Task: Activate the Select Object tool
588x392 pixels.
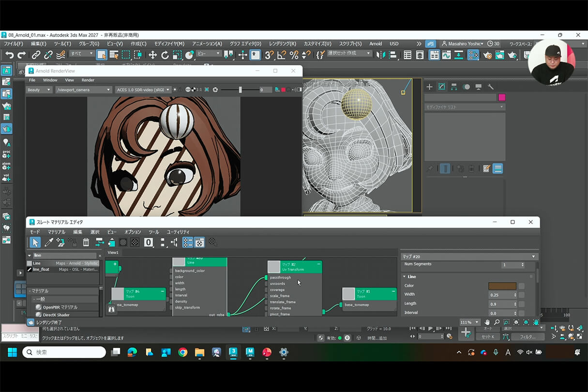Action: 101,55
